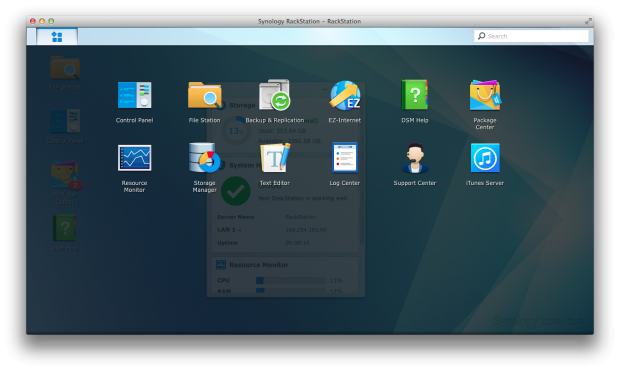Viewport: 620px width, 371px height.
Task: Click the green system health checkmark
Action: [x=236, y=191]
